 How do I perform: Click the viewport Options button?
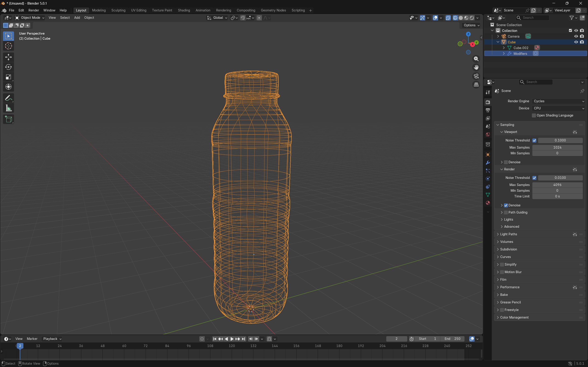coord(471,25)
